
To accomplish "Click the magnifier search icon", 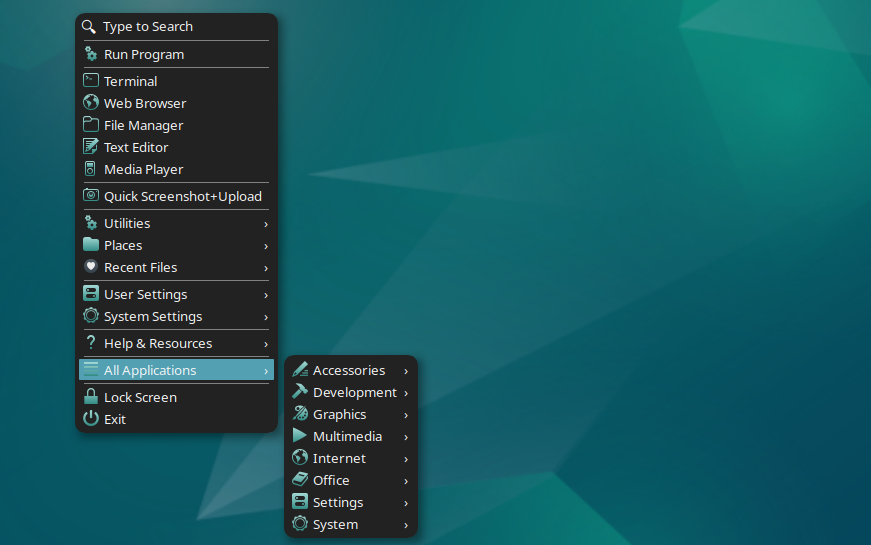I will tap(88, 26).
